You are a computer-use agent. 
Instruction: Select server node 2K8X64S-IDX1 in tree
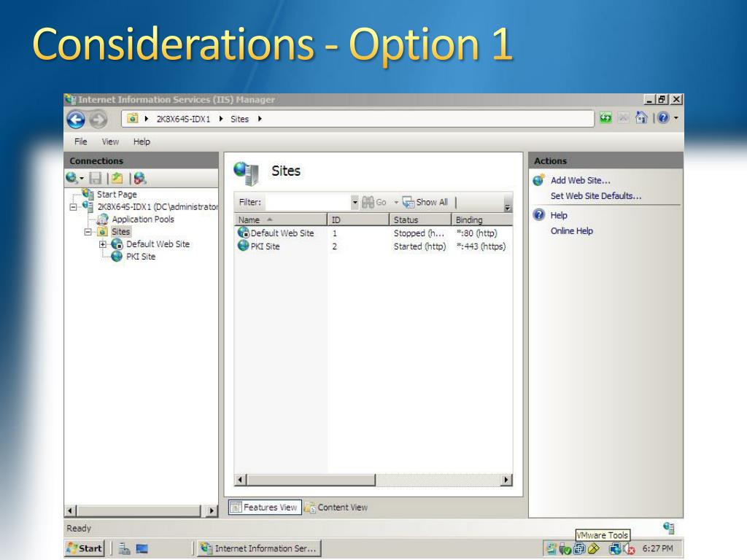point(158,206)
